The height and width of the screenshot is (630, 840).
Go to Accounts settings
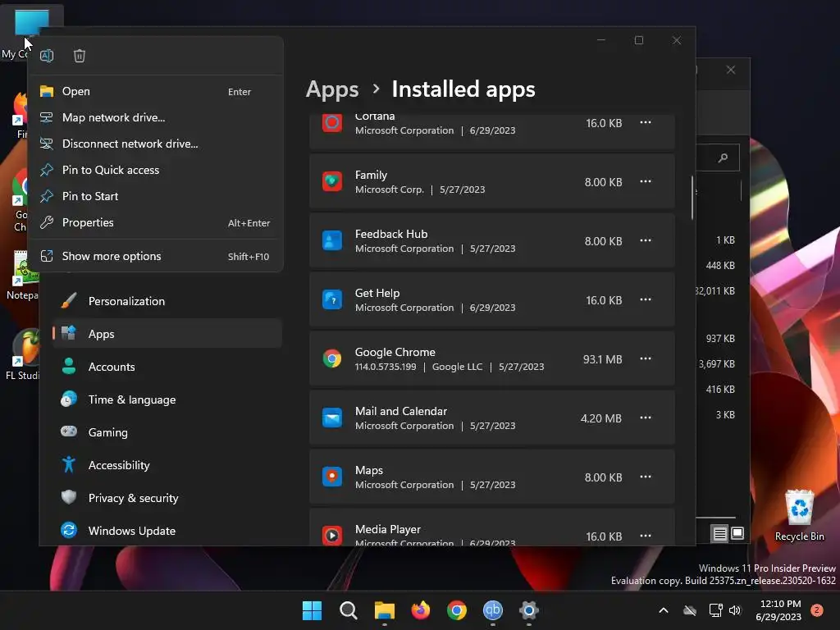point(167,367)
